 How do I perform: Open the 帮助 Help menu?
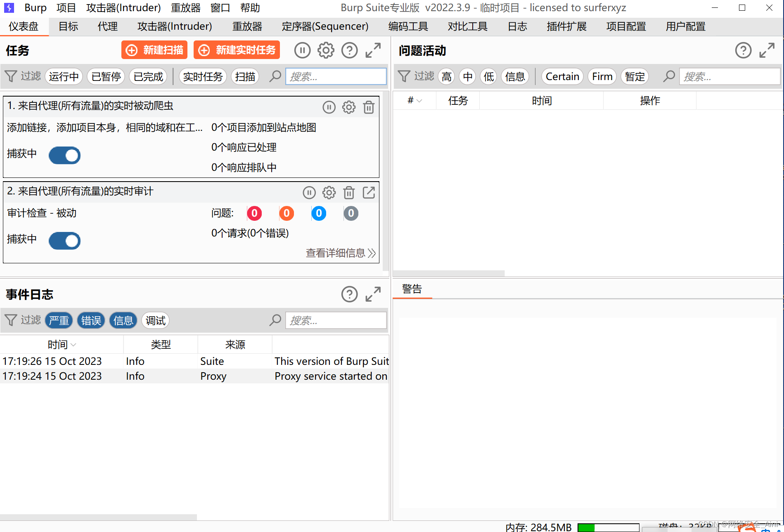[250, 8]
